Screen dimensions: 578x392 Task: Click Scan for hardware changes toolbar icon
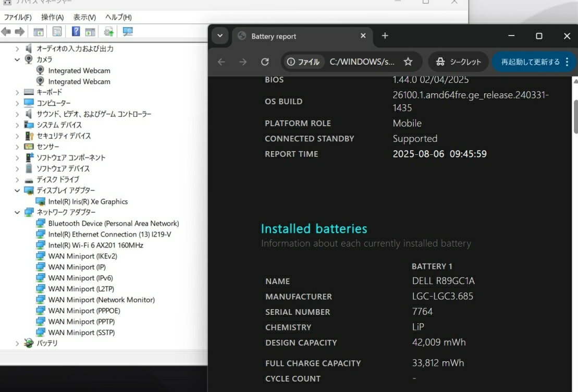click(x=128, y=32)
